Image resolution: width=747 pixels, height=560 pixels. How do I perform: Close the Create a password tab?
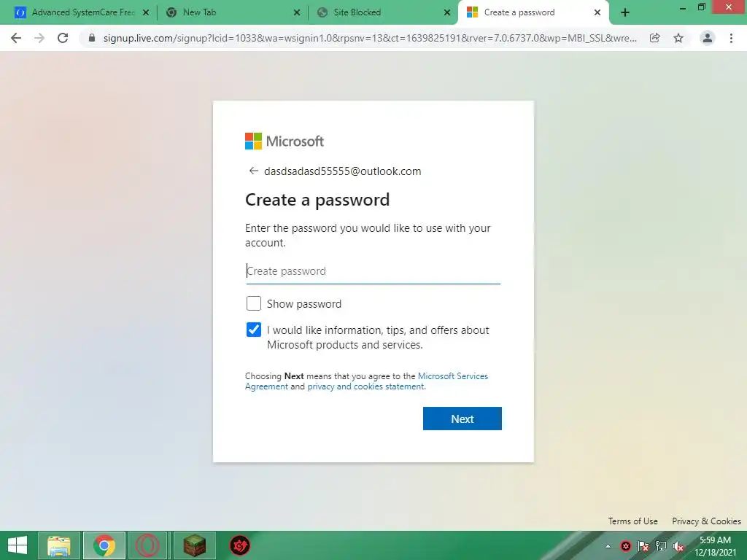point(597,12)
